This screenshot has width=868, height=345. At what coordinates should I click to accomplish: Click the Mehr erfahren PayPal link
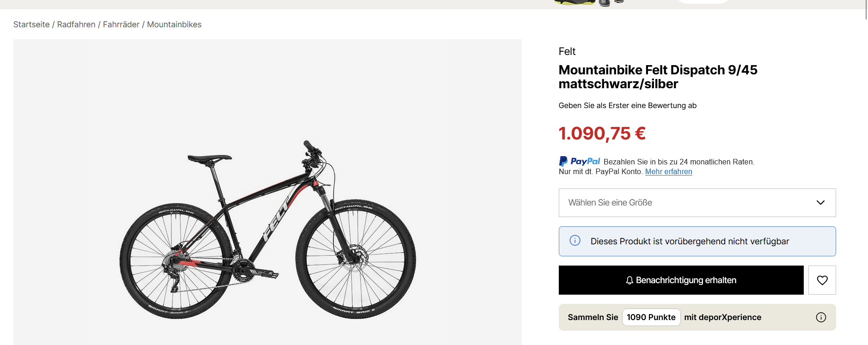[668, 172]
